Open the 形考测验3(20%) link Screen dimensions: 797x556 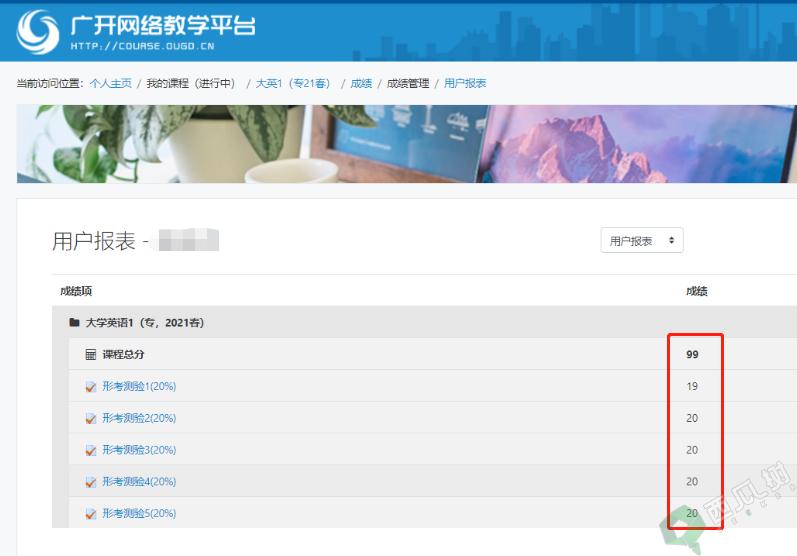click(139, 450)
